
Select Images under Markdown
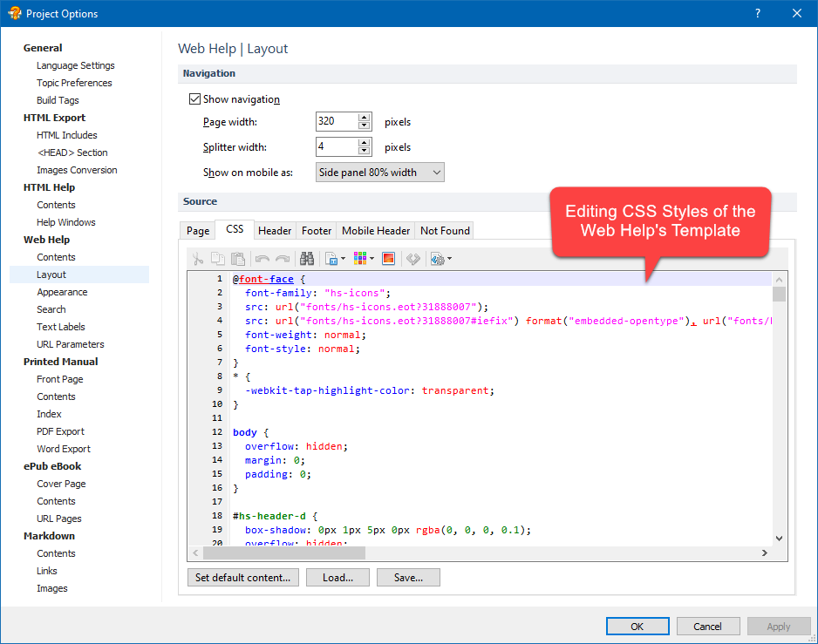point(52,588)
